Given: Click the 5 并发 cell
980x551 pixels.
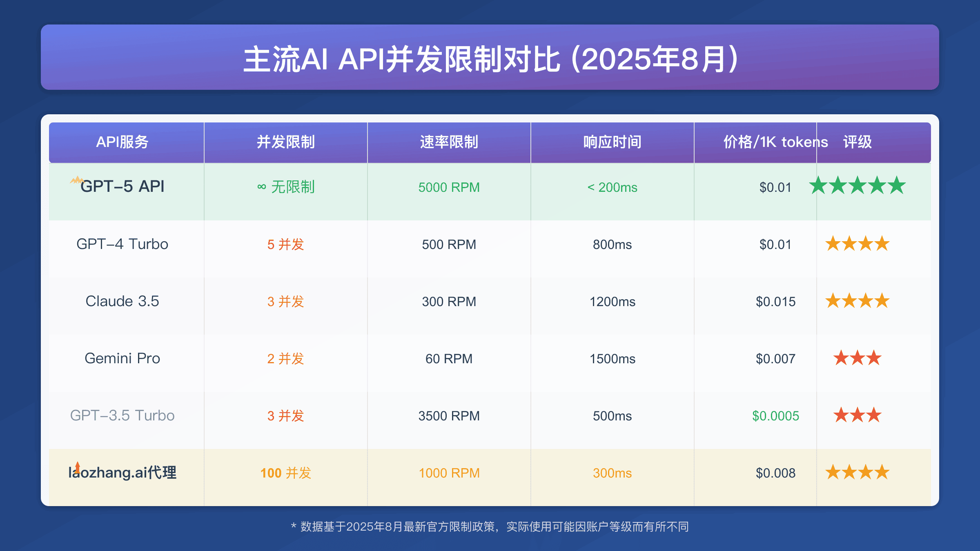Looking at the screenshot, I should coord(285,244).
